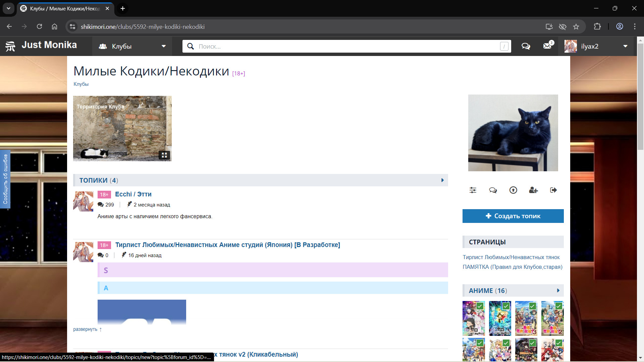
Task: Expand the club territory image fullscreen
Action: 164,155
